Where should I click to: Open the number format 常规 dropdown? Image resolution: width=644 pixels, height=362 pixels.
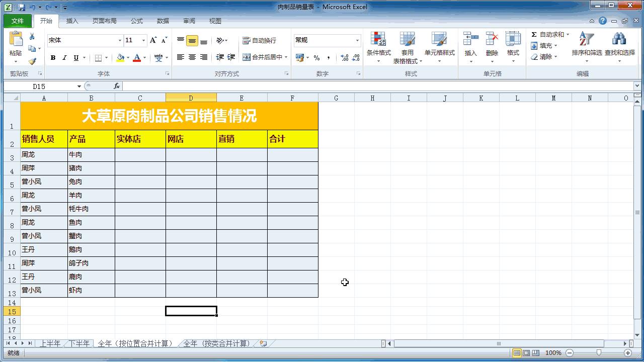[357, 40]
